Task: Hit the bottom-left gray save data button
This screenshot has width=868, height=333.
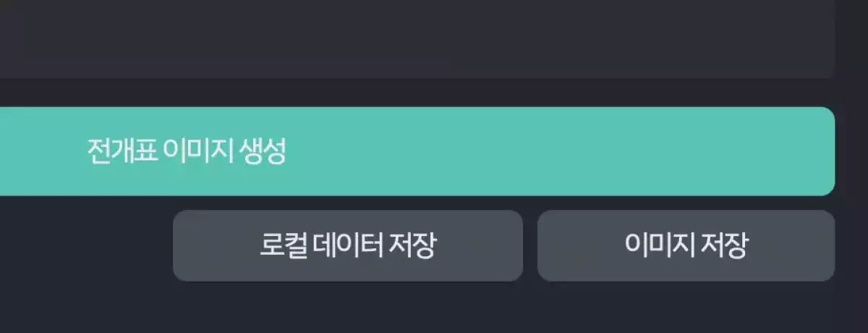Action: click(x=347, y=245)
